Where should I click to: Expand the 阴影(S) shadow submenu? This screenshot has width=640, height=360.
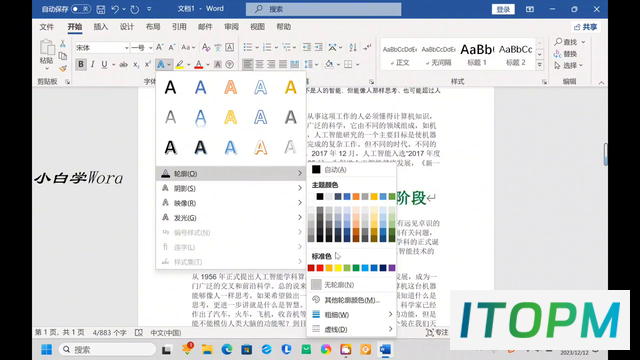click(231, 188)
